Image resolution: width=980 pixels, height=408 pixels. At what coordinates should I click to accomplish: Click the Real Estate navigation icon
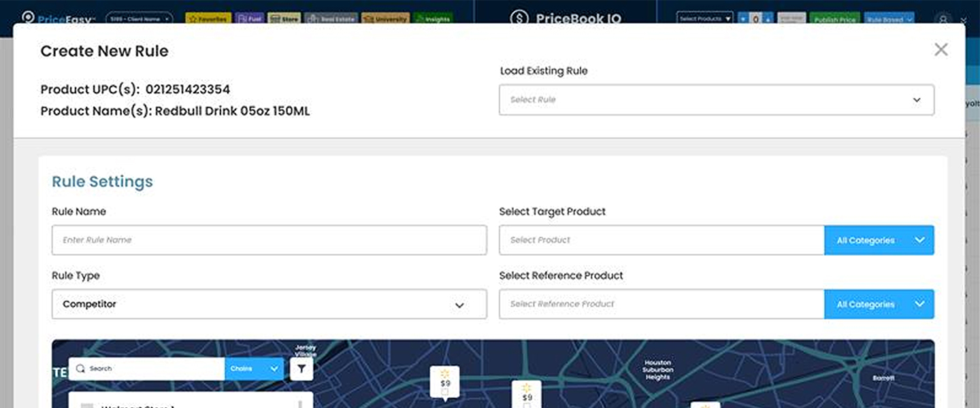[x=331, y=18]
